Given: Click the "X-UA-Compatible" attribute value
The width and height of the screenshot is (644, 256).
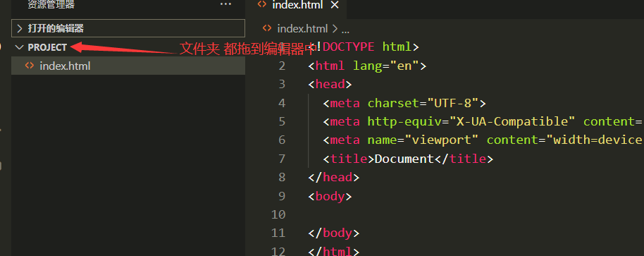Looking at the screenshot, I should tap(512, 121).
